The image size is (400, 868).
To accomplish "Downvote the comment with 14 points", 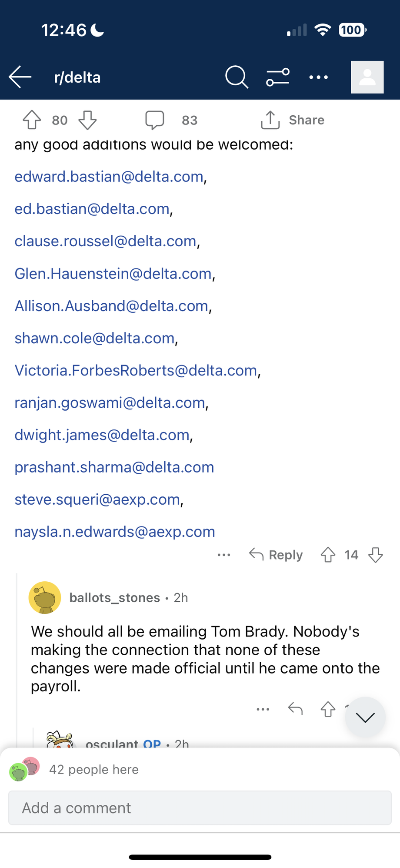I will [375, 555].
